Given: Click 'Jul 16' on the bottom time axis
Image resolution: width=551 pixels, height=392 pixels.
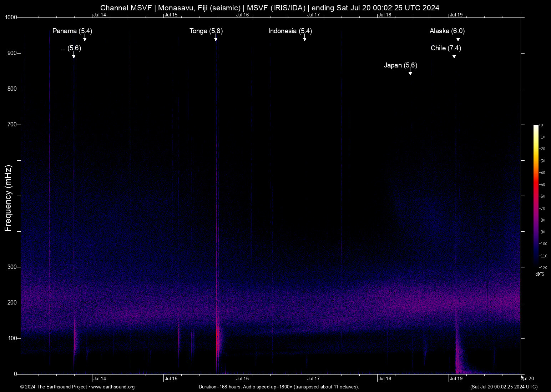Looking at the screenshot, I should tap(243, 378).
